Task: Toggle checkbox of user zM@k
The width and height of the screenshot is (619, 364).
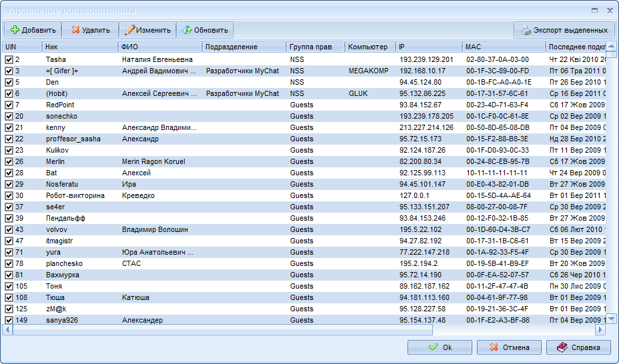Action: click(x=9, y=309)
